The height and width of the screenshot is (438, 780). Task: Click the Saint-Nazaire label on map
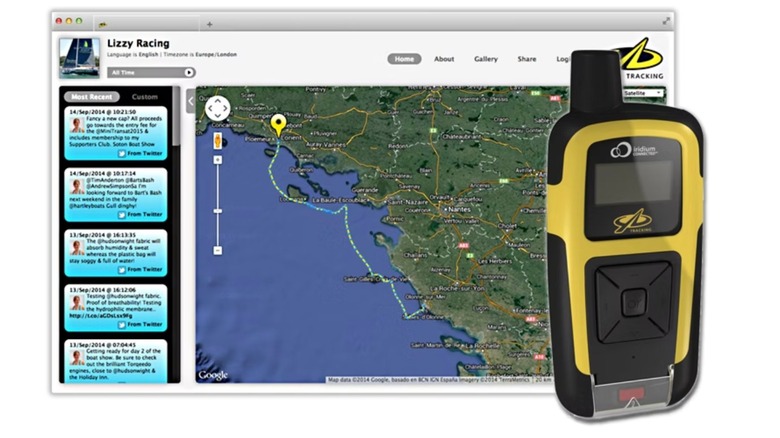408,202
